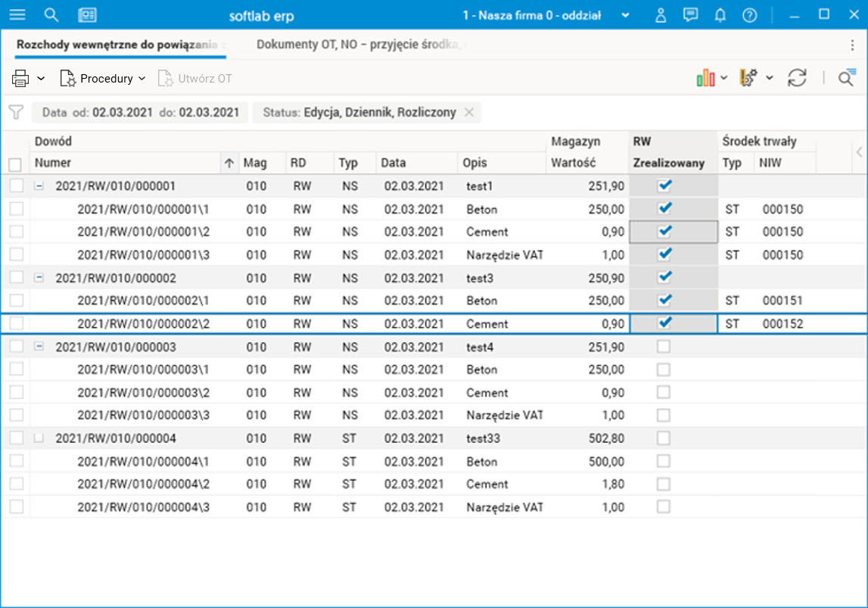Image resolution: width=868 pixels, height=608 pixels.
Task: Open the chat messages icon
Action: coord(690,15)
